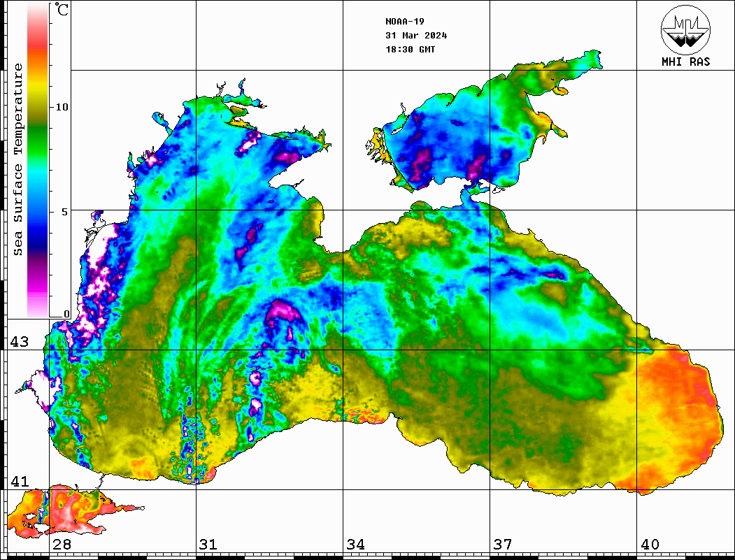Screen dimensions: 735x560
Task: Click the "NOAA-19" satellite label
Action: (x=404, y=22)
